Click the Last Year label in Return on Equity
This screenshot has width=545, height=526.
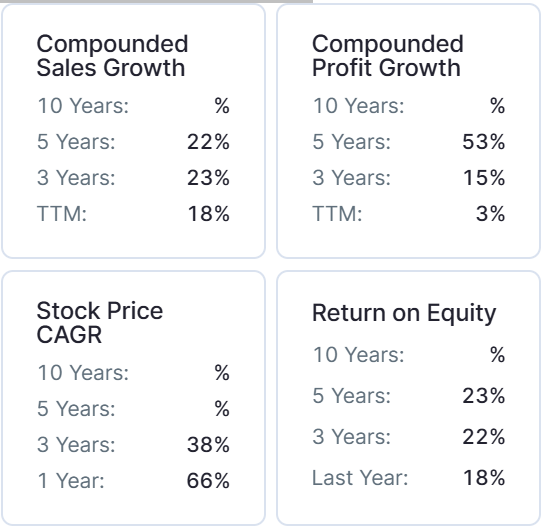[x=360, y=478]
